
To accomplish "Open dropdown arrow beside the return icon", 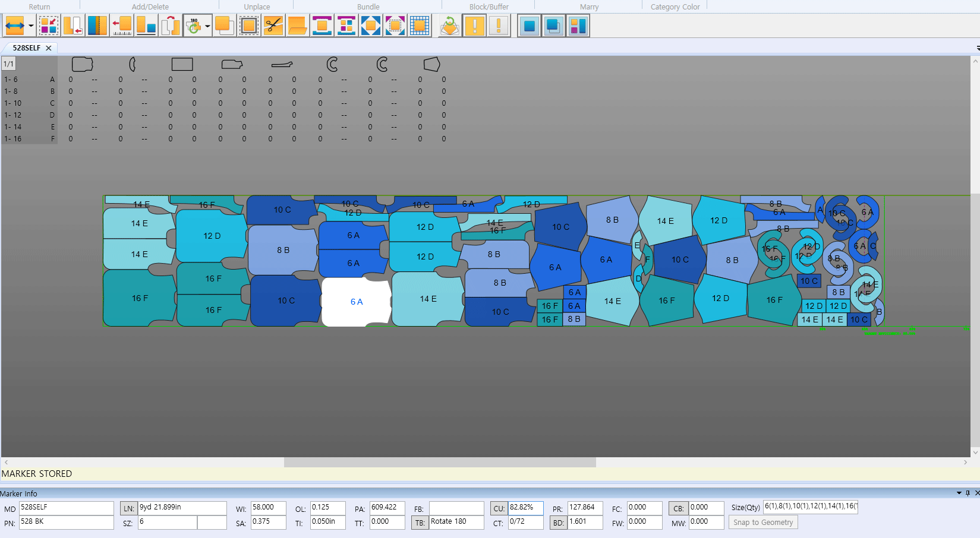I will [31, 26].
